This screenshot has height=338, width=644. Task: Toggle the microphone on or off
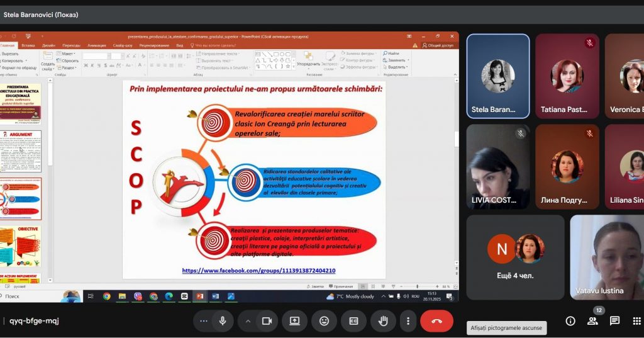pos(222,321)
